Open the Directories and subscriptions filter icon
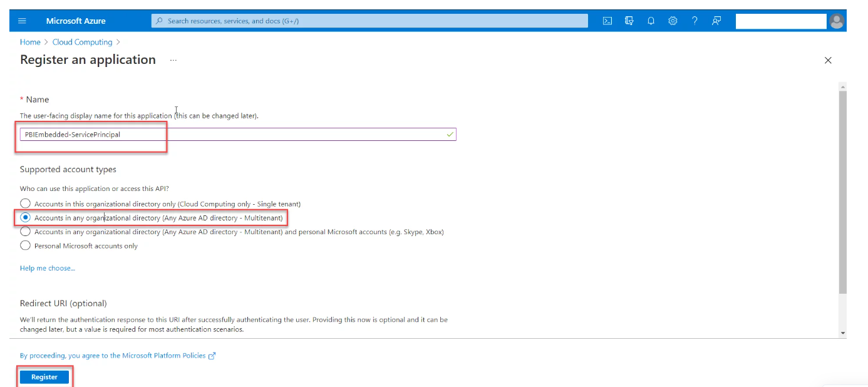Viewport: 868px width, 387px height. (629, 21)
